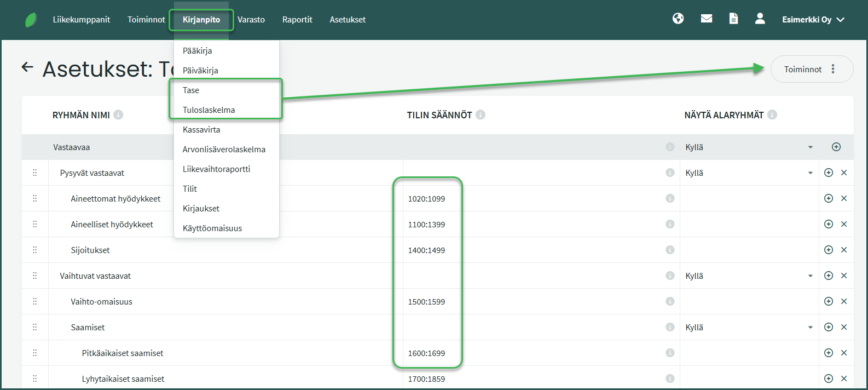Screen dimensions: 868x390
Task: Open Kassavirta menu entry
Action: [201, 130]
